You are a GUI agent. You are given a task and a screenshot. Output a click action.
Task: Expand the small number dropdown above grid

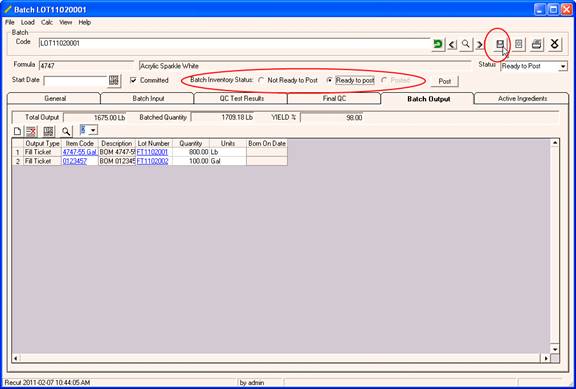click(x=93, y=130)
